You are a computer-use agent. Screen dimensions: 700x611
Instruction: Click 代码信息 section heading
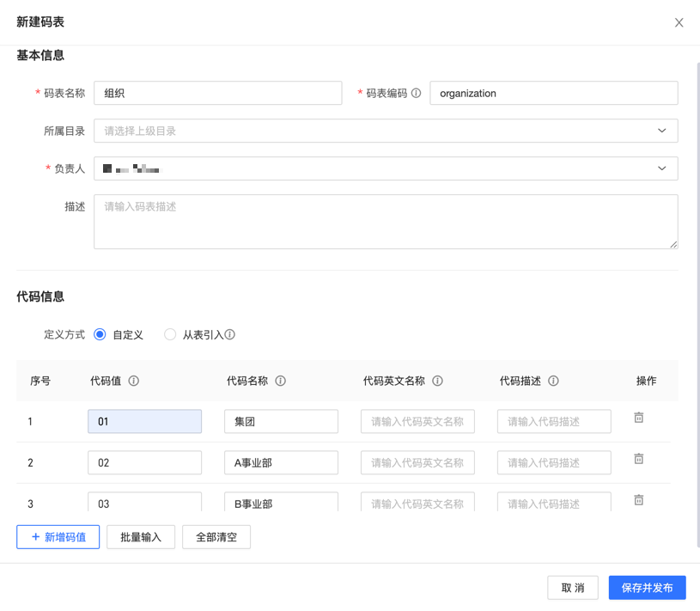[40, 296]
